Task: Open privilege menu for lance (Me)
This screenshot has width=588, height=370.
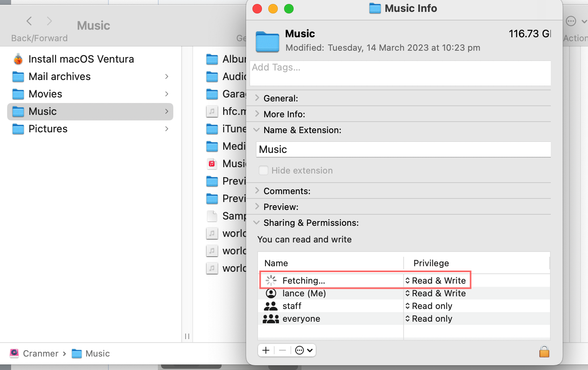Action: coord(435,293)
